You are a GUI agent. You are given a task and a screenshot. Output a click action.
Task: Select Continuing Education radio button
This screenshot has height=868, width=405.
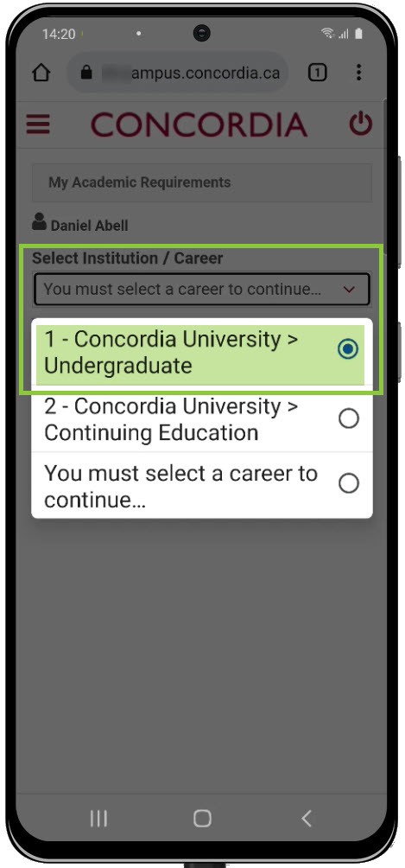[349, 419]
